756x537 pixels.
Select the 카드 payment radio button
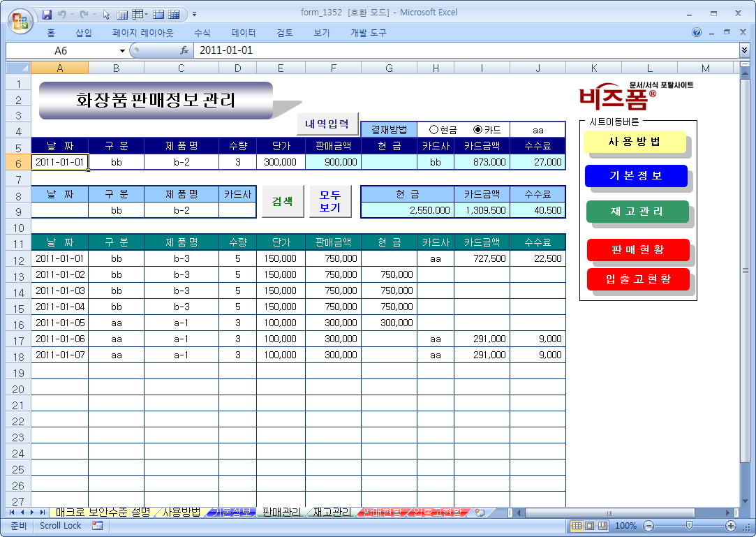[x=478, y=130]
